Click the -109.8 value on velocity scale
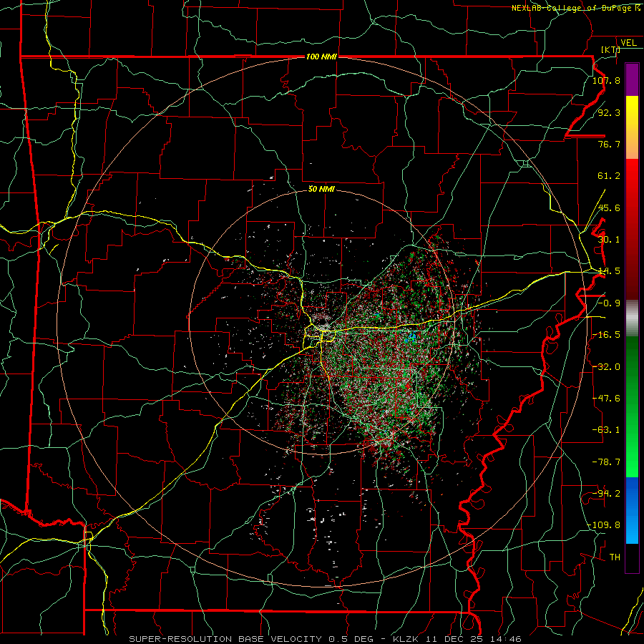Viewport: 644px width, 644px height. coord(603,525)
